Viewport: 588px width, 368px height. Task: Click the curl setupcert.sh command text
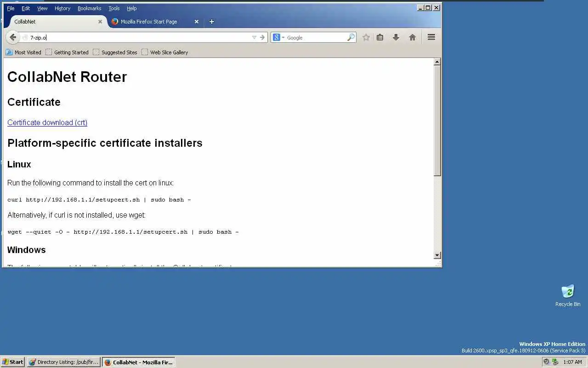click(x=99, y=200)
